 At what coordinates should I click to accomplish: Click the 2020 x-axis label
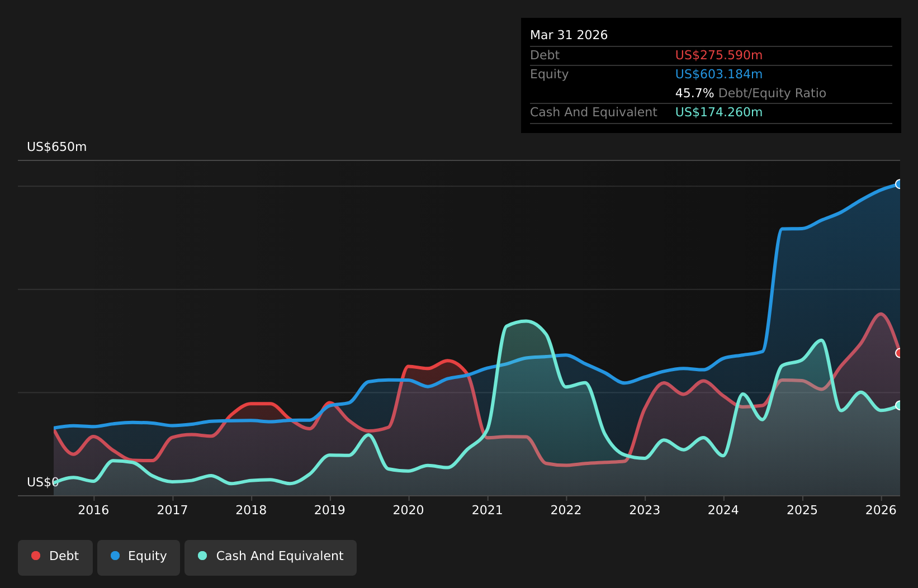(x=409, y=510)
